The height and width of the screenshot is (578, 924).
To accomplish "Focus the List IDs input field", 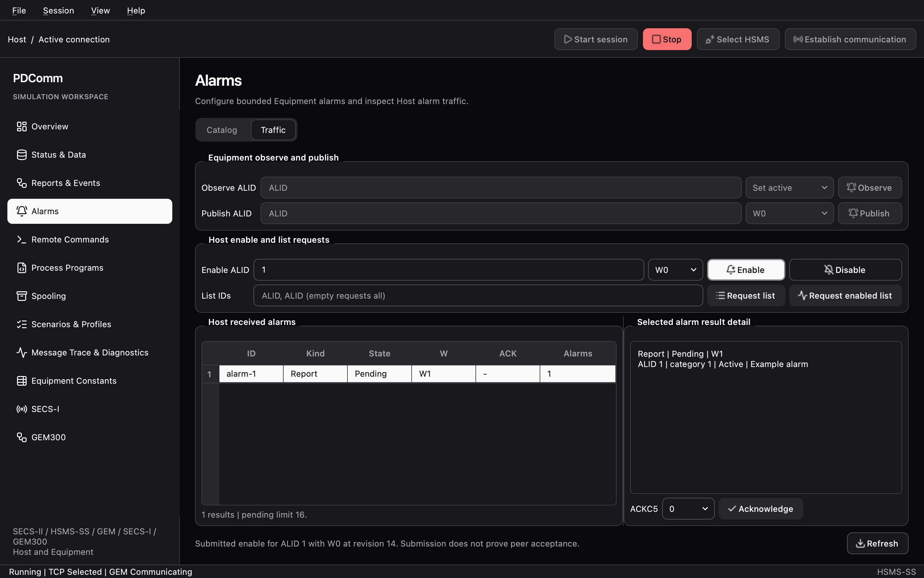I will pyautogui.click(x=478, y=295).
